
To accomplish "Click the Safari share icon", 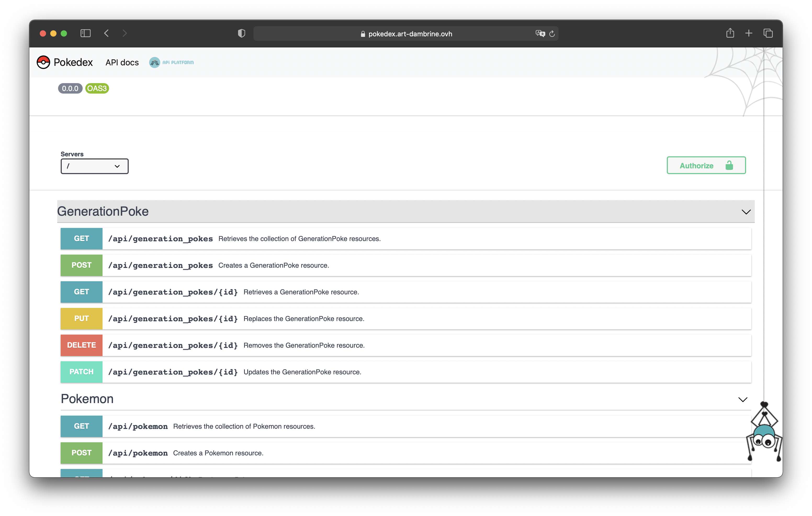I will tap(730, 33).
